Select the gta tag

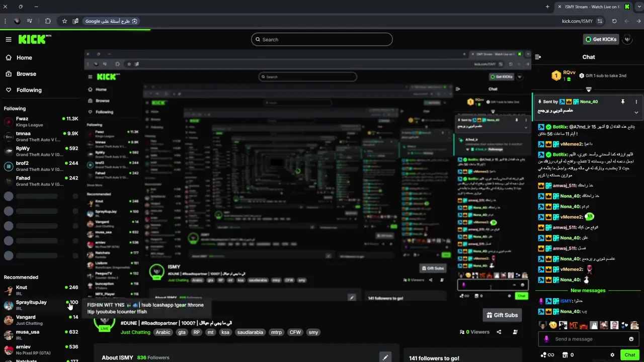182,332
